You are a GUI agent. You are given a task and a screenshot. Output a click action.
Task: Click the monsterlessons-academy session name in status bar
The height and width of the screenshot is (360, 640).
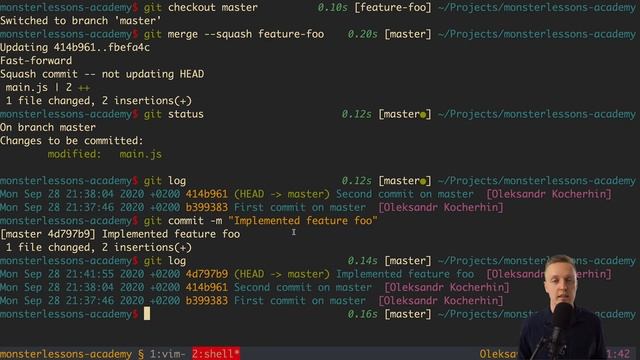66,354
